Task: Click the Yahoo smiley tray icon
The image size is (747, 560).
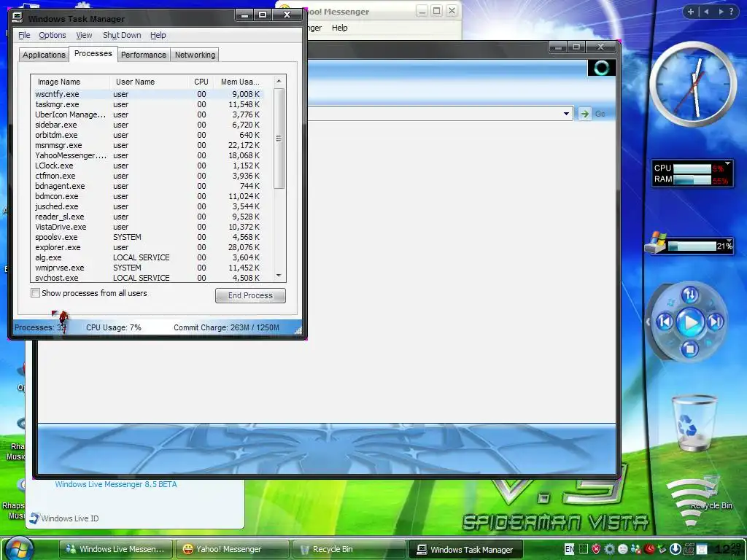Action: (x=623, y=549)
